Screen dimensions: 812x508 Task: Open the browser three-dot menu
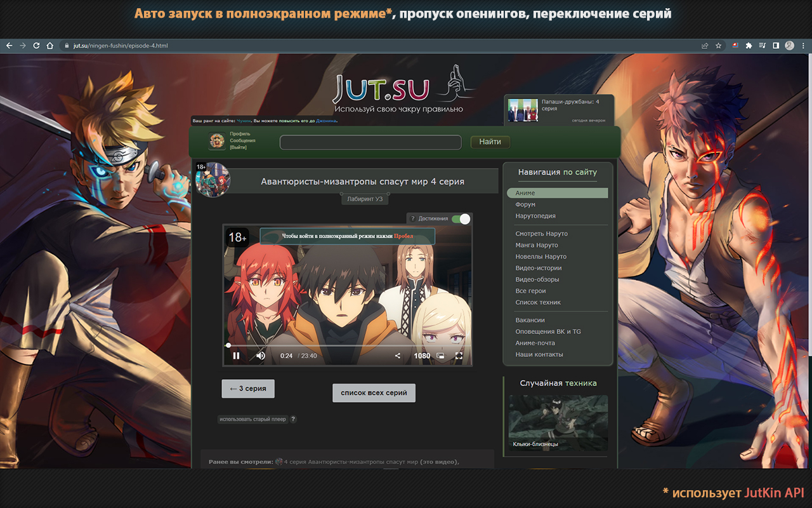(803, 46)
